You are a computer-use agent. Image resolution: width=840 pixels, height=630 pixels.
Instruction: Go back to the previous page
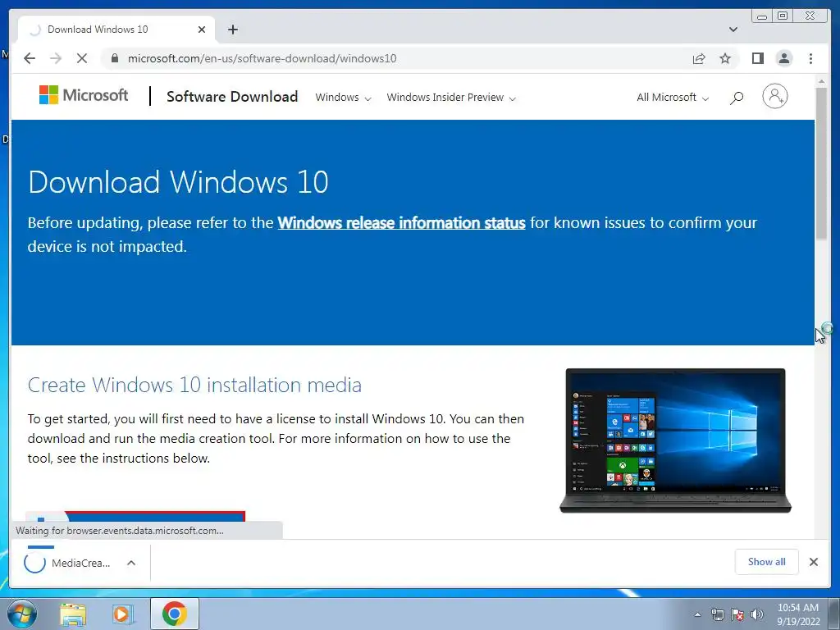tap(30, 58)
